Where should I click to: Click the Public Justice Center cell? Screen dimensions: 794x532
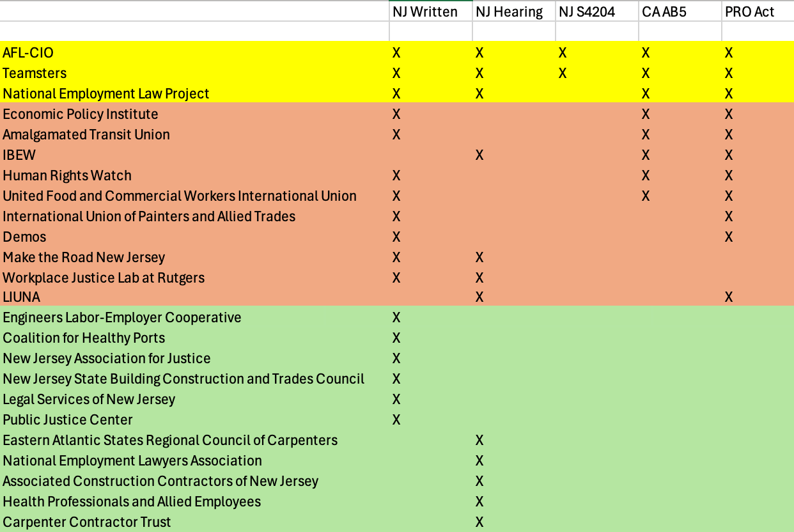tap(194, 419)
